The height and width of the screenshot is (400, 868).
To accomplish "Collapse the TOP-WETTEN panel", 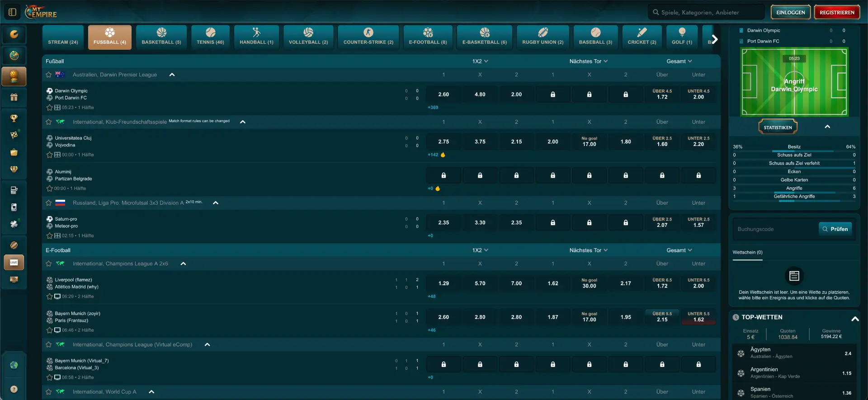I will pos(855,319).
